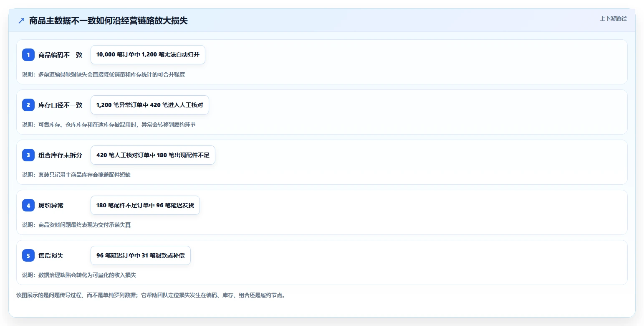Click the note 套装只记录主商品库存会掩盖配件短缺
The image size is (644, 326).
[76, 175]
